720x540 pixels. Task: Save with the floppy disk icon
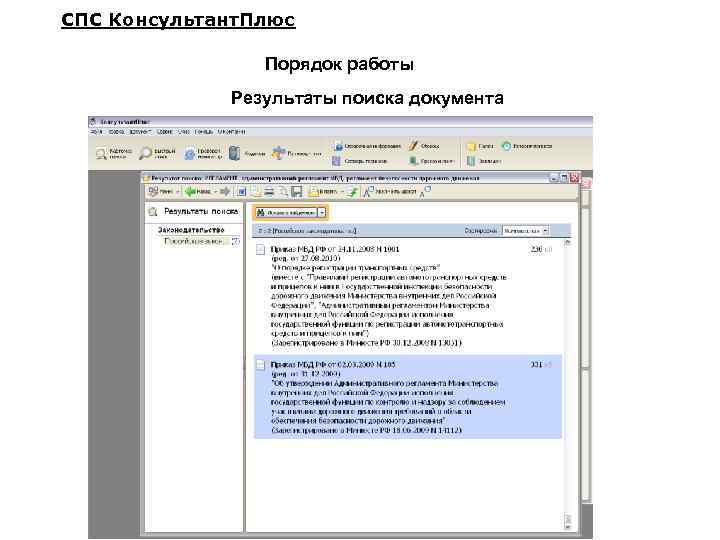[x=297, y=191]
